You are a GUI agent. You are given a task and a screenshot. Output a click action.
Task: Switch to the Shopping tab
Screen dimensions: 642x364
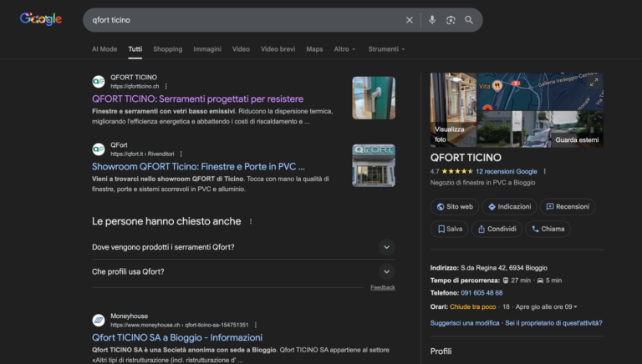167,49
